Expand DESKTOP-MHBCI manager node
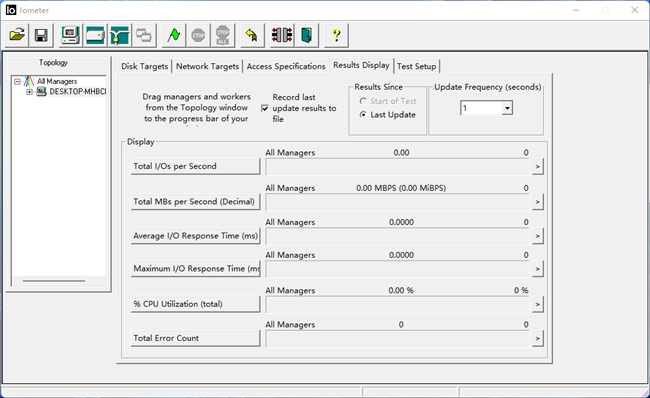 29,92
